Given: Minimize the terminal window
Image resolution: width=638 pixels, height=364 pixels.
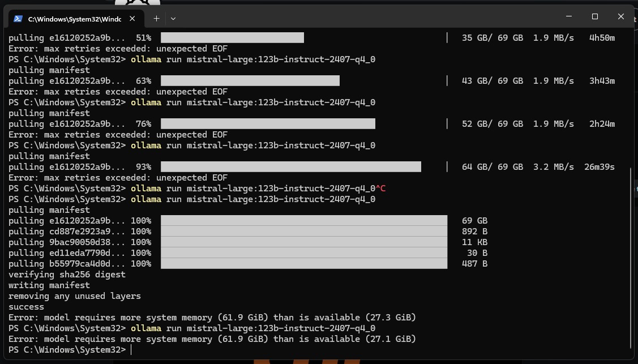Looking at the screenshot, I should (x=568, y=16).
